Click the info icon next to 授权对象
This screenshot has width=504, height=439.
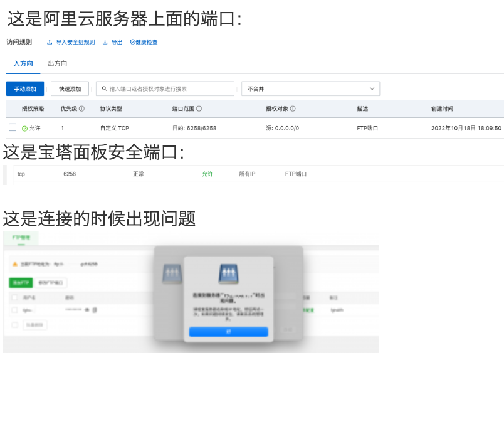(x=293, y=108)
